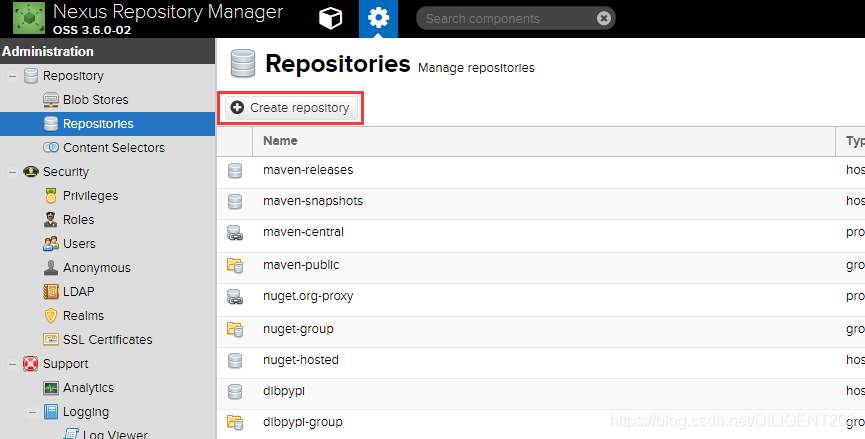The image size is (865, 439).
Task: Click the Blob Stores icon
Action: point(51,100)
